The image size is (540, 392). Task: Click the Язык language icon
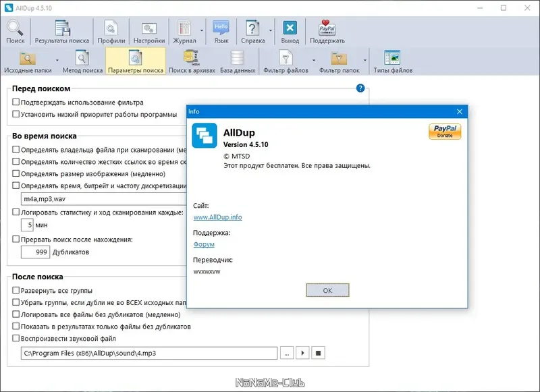coord(221,32)
